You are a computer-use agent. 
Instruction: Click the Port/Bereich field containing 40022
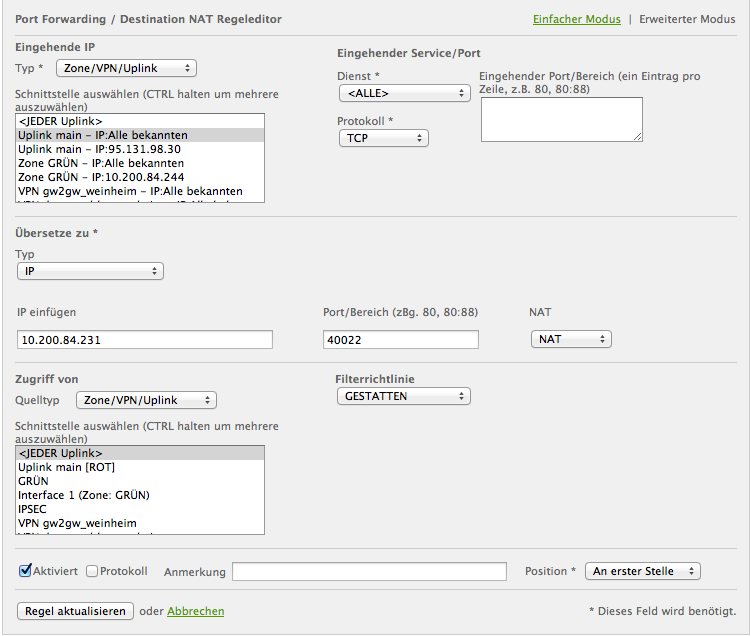(x=401, y=340)
